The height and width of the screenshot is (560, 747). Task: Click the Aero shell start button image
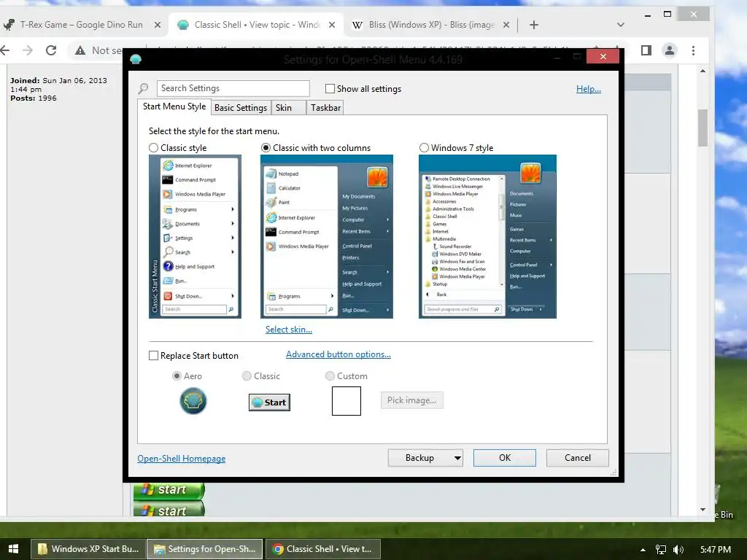pyautogui.click(x=193, y=400)
